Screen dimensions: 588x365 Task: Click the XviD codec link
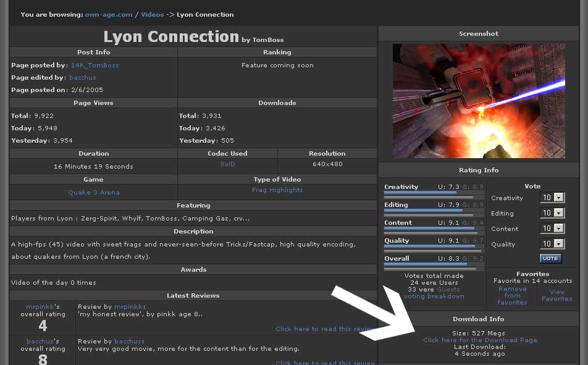227,164
